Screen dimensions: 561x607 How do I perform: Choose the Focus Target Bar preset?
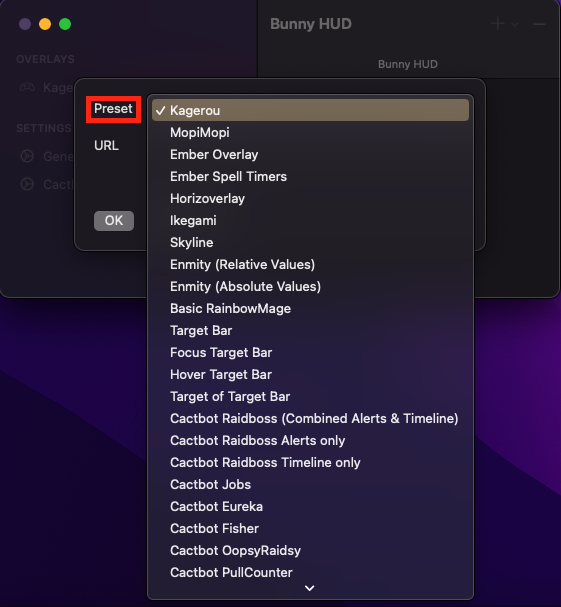click(x=310, y=353)
